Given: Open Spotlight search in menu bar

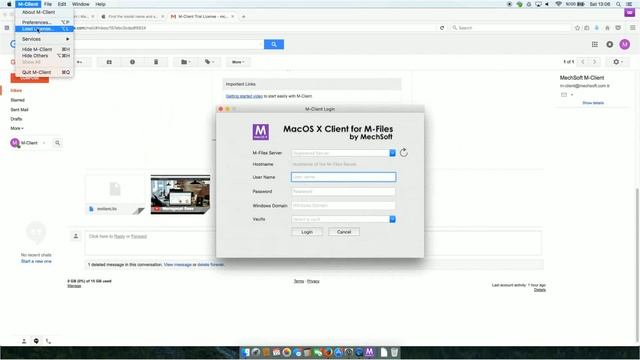Looking at the screenshot, I should tap(619, 4).
